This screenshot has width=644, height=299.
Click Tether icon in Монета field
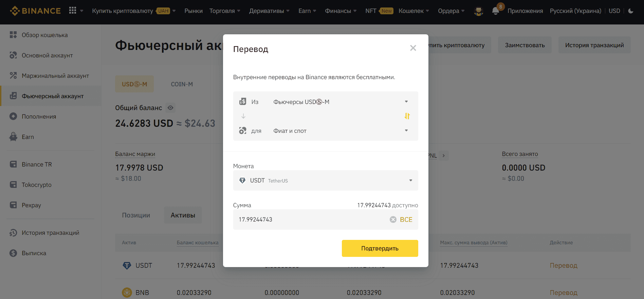242,180
